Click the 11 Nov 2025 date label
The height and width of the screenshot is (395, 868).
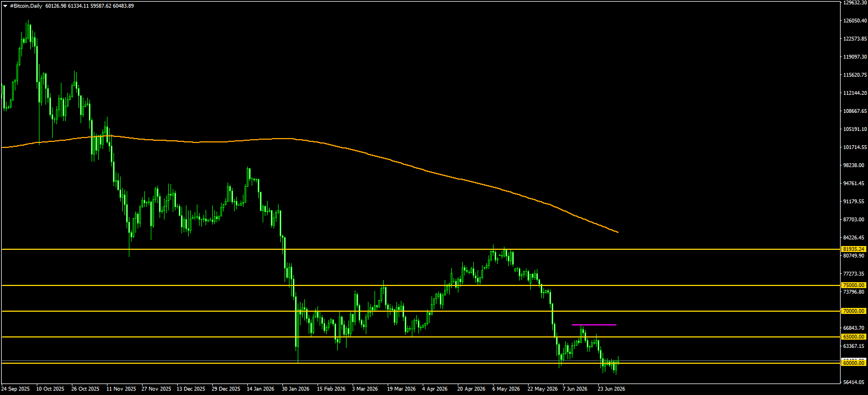121,389
